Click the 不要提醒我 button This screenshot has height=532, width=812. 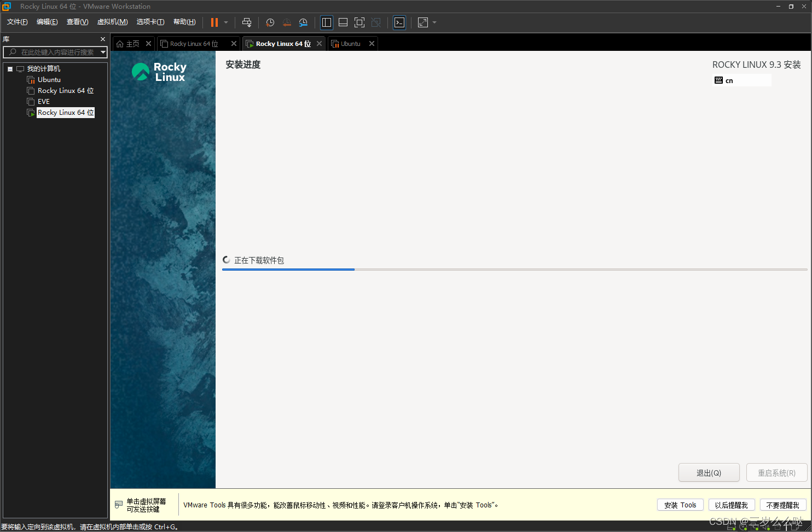(x=782, y=505)
